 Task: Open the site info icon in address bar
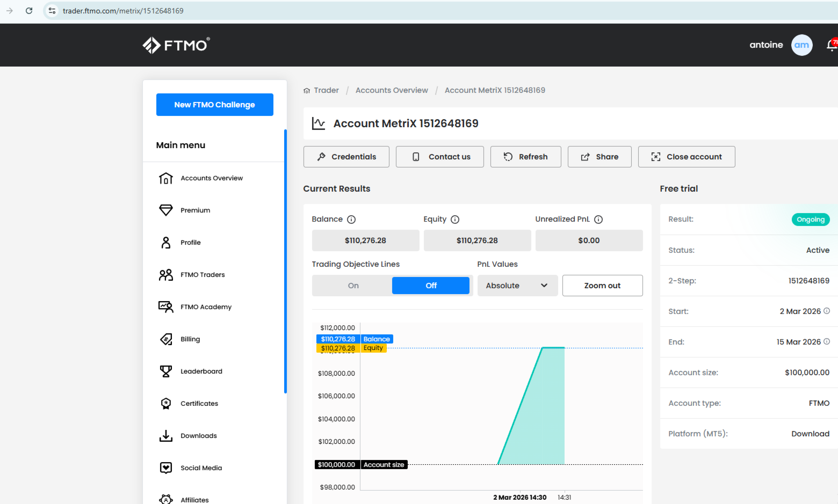pos(52,11)
